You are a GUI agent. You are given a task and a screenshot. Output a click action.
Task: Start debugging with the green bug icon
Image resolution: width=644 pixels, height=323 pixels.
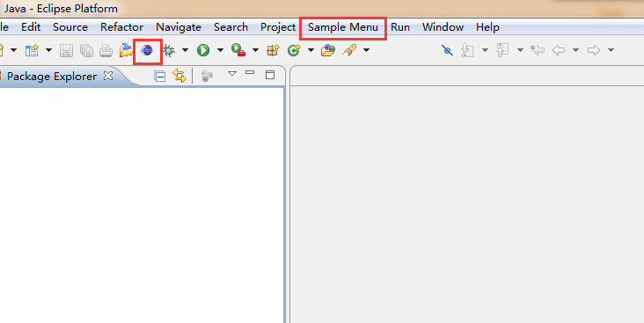168,50
